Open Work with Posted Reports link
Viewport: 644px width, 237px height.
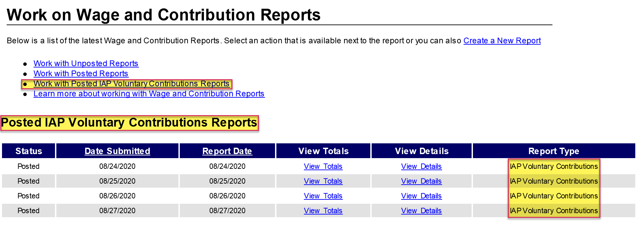[81, 74]
